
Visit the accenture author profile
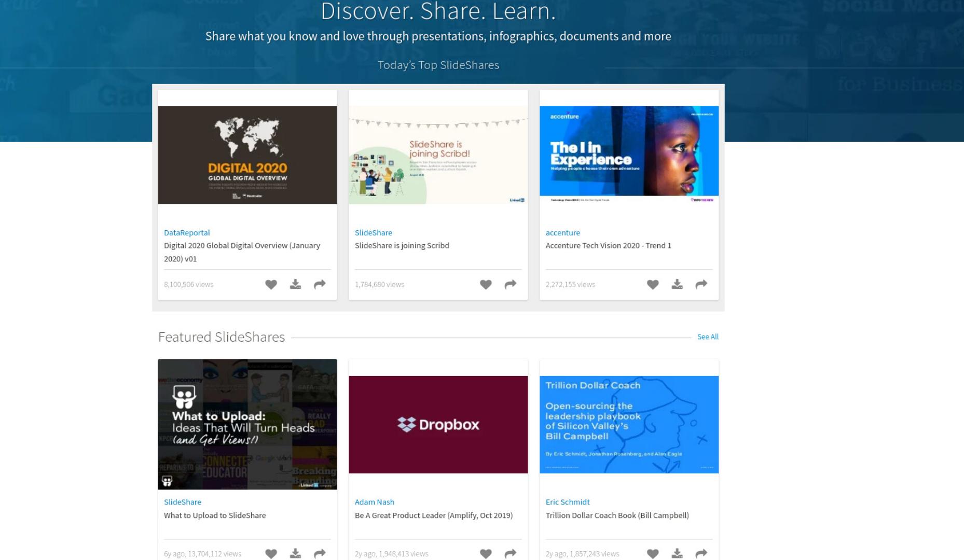[563, 233]
